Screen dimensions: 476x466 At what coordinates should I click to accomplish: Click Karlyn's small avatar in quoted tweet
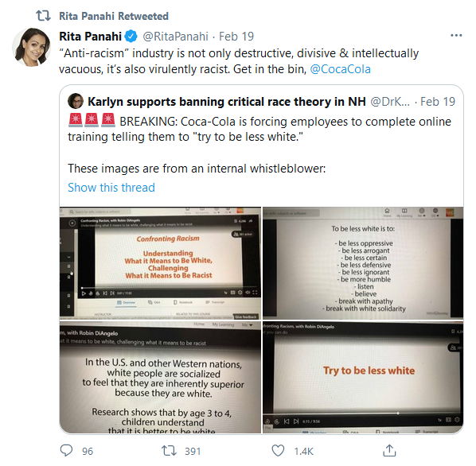[x=76, y=101]
